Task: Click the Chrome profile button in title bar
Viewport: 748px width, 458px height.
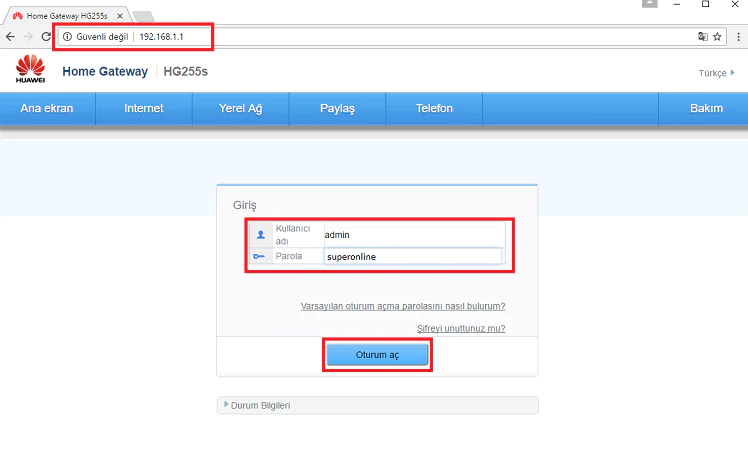Action: click(x=649, y=4)
